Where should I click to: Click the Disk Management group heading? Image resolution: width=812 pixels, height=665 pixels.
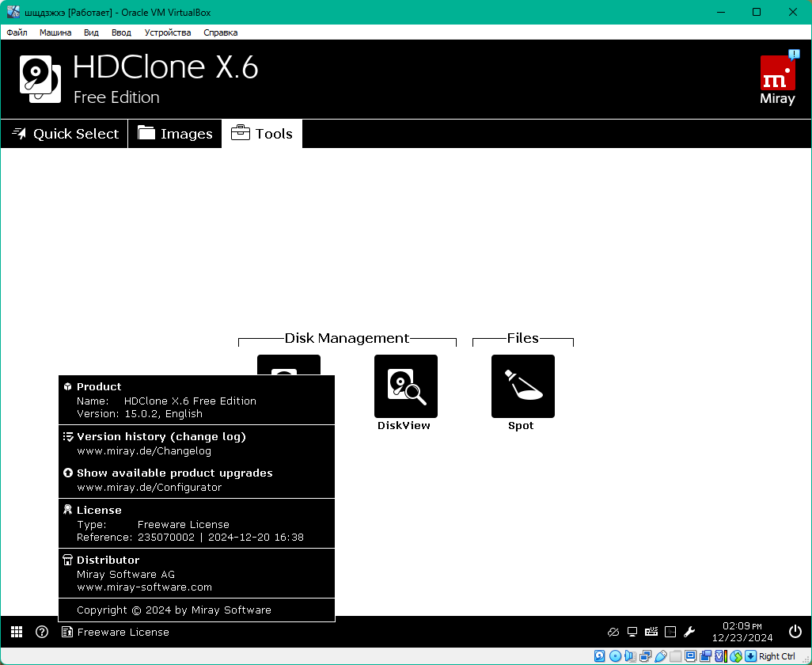point(347,338)
